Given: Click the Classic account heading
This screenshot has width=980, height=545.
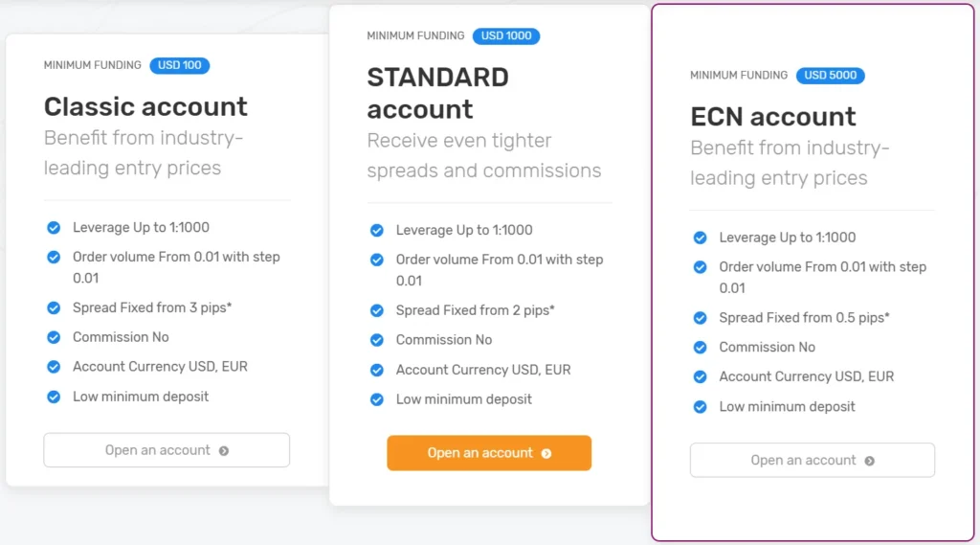Looking at the screenshot, I should (145, 106).
